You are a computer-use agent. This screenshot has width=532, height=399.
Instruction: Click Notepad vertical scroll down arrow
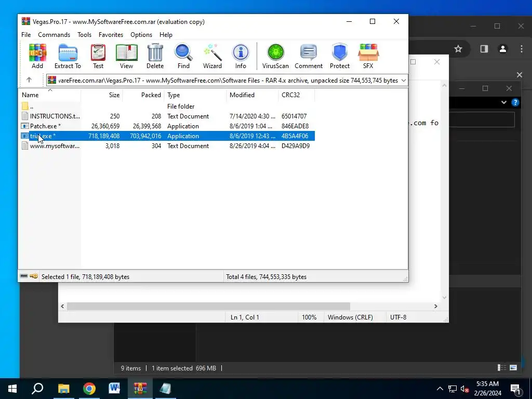(x=445, y=298)
